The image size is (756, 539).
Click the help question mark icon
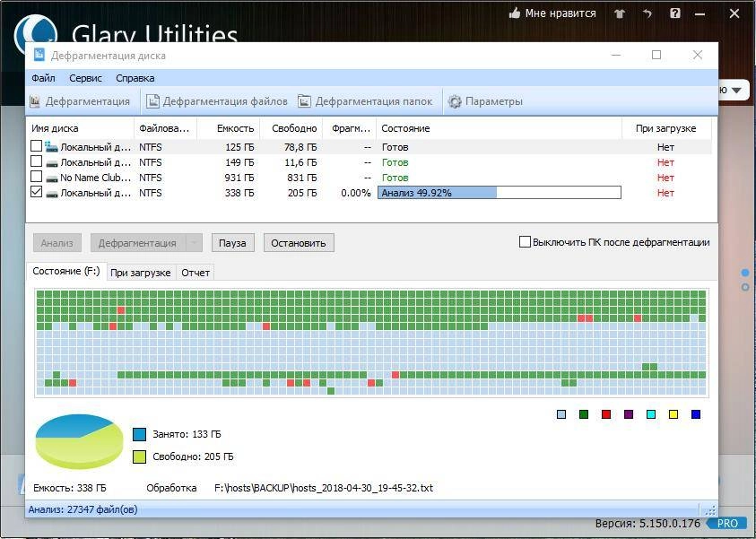pos(675,13)
